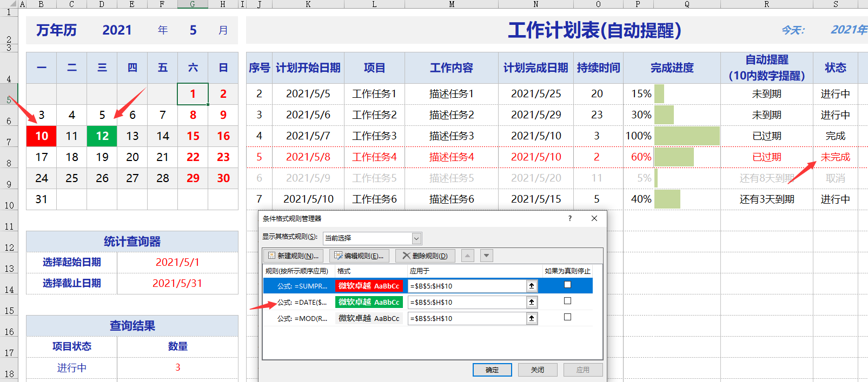Close the rule manager with X
This screenshot has height=382, width=868.
(x=594, y=218)
